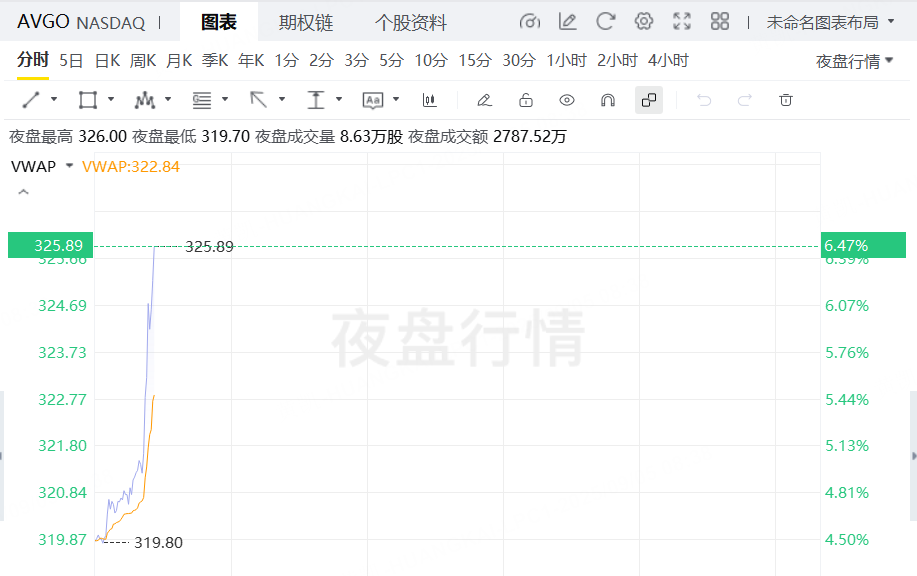Toggle the highlighted linked-squares button in toolbar

(x=648, y=100)
